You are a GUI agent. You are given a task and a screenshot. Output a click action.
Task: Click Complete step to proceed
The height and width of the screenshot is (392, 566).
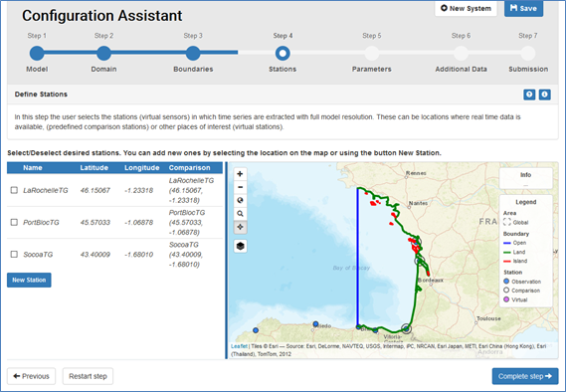click(x=525, y=376)
